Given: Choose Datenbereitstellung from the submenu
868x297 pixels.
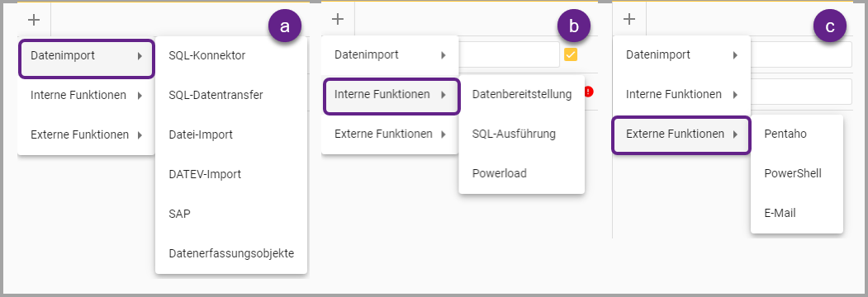Looking at the screenshot, I should coord(521,95).
